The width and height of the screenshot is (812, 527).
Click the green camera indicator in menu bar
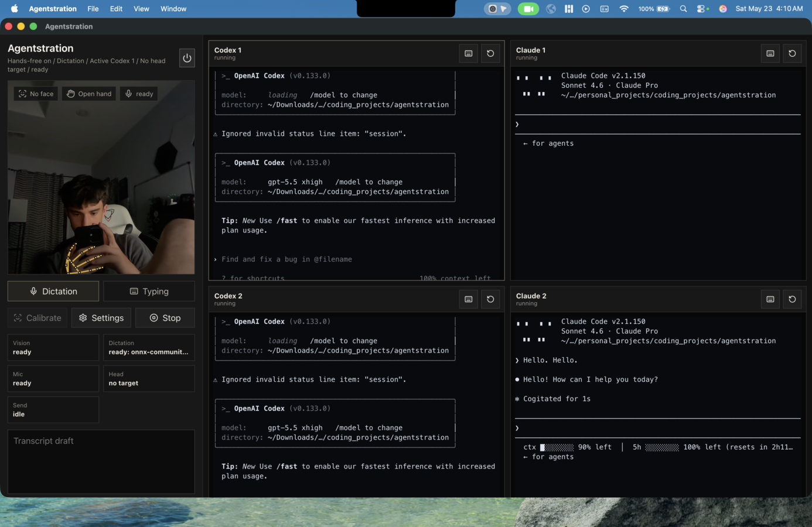pos(528,9)
